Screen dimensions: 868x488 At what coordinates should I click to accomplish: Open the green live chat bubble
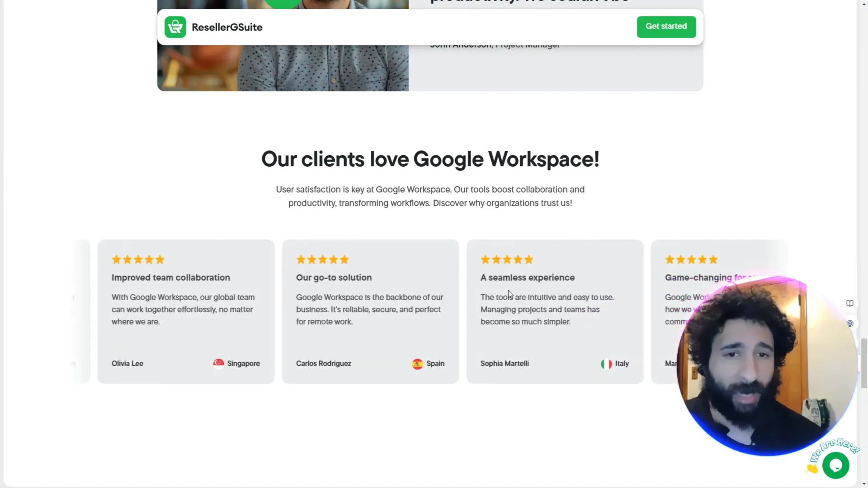(835, 465)
